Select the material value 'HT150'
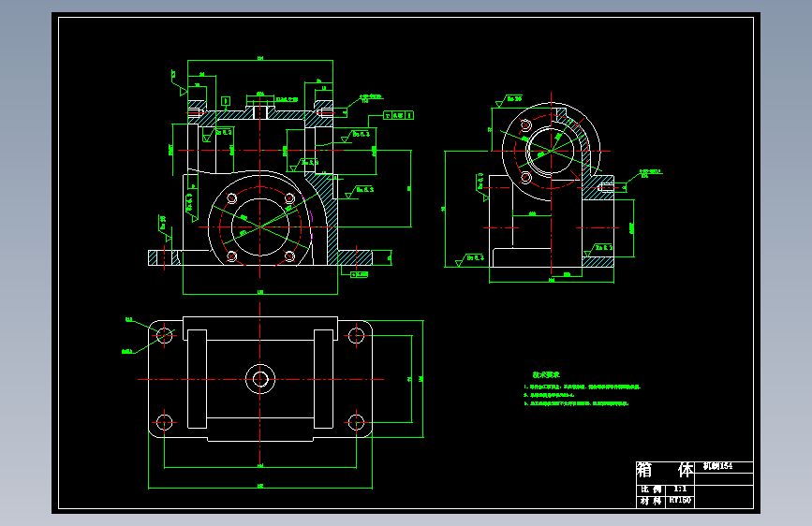Image resolution: width=812 pixels, height=526 pixels. [680, 501]
